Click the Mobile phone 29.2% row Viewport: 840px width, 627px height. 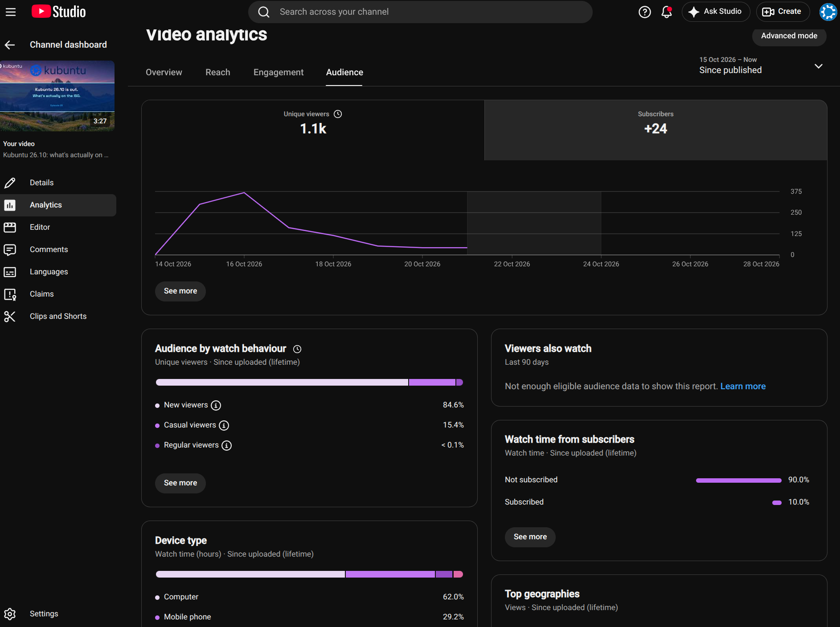309,617
